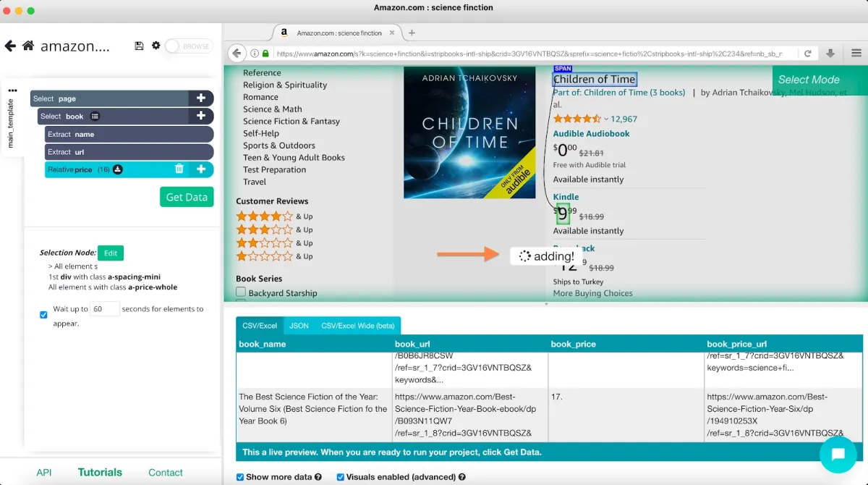Filter by 4 stars & up reviews
This screenshot has width=868, height=485.
click(x=274, y=216)
